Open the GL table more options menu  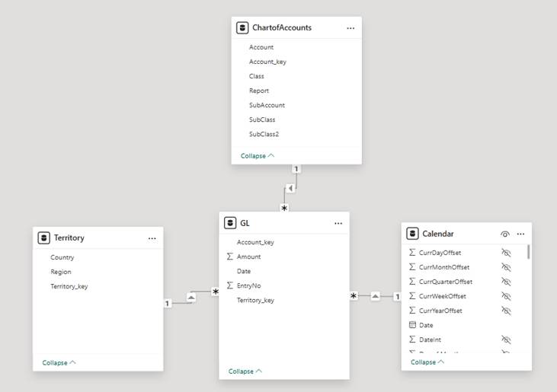tap(338, 224)
